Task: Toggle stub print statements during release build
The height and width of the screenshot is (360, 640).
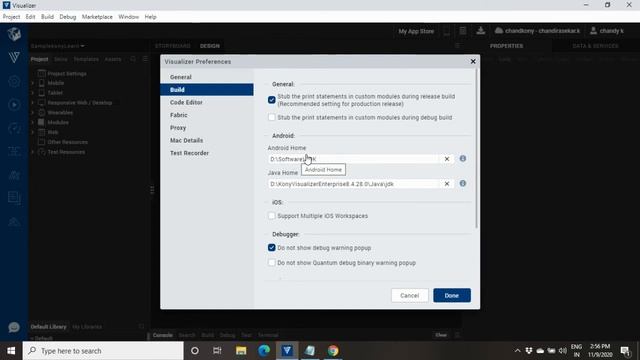Action: click(271, 100)
